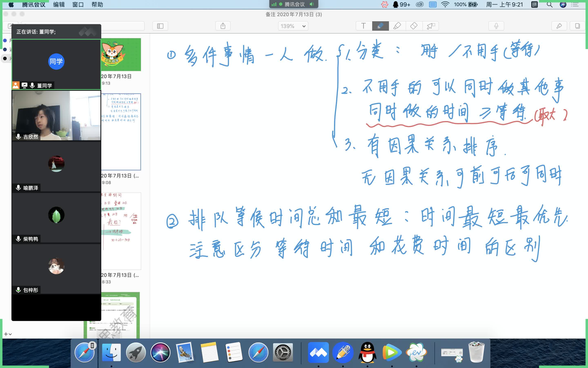The width and height of the screenshot is (588, 368).
Task: Select the 吉欣然 participant video tile
Action: (x=56, y=115)
